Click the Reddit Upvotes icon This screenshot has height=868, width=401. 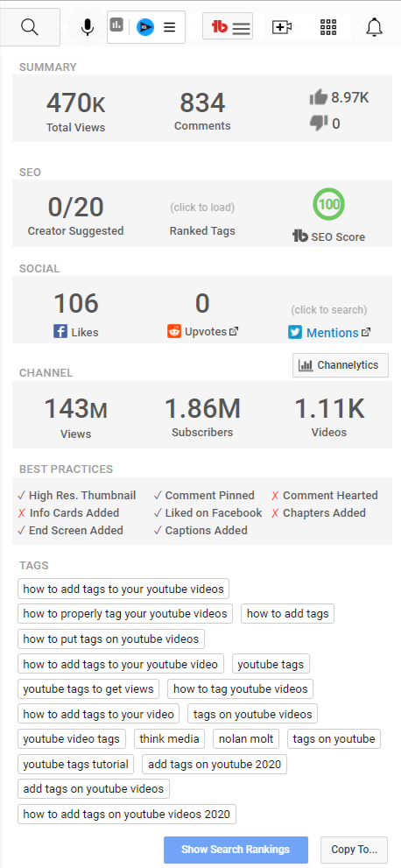(x=174, y=331)
